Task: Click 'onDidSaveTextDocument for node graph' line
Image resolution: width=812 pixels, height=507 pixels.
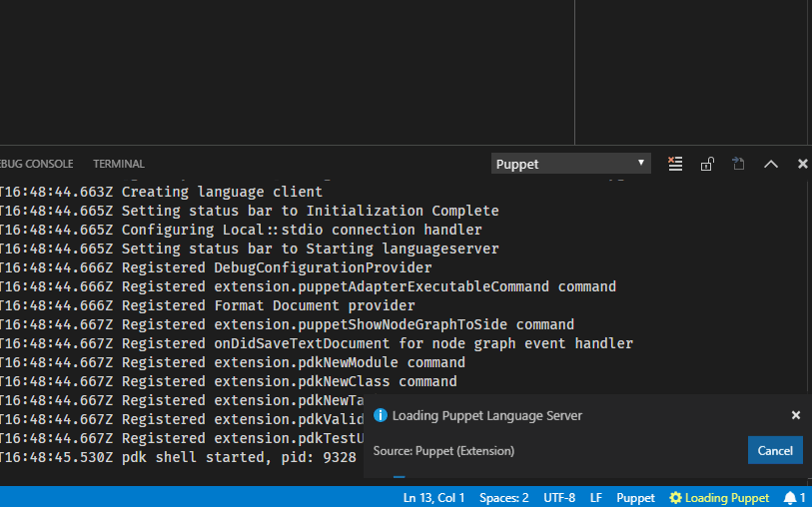Action: click(x=317, y=343)
